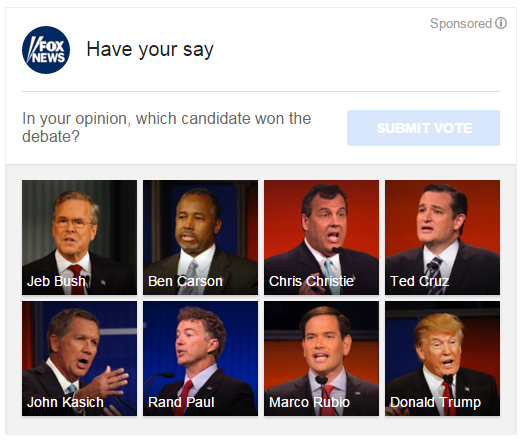
Task: Choose the Jeb Bush photo tile
Action: tap(80, 238)
